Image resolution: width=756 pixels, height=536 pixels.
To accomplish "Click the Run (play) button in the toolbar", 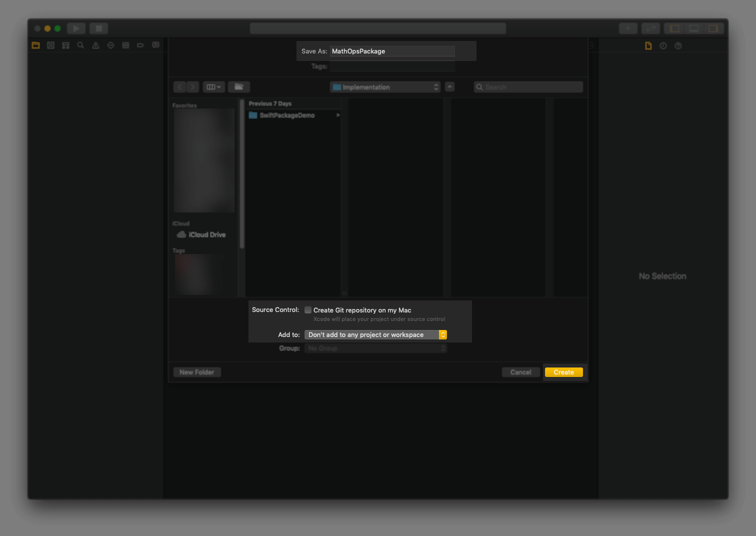I will pyautogui.click(x=76, y=28).
